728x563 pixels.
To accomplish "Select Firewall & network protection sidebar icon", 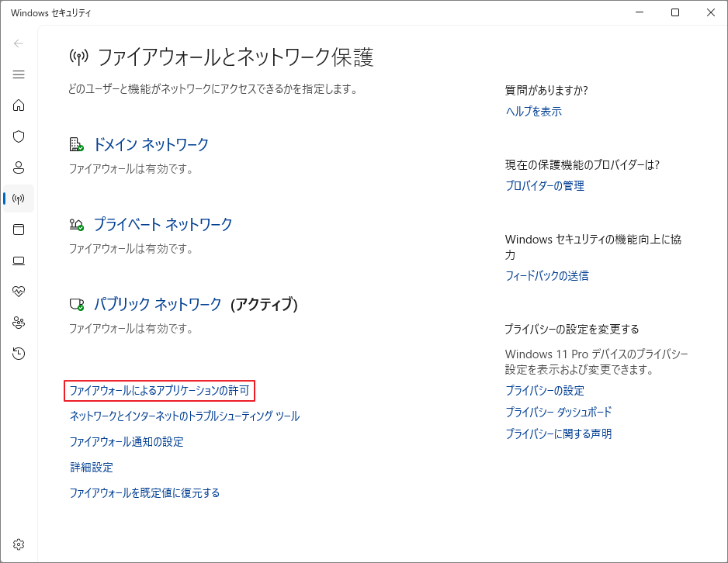I will coord(19,199).
